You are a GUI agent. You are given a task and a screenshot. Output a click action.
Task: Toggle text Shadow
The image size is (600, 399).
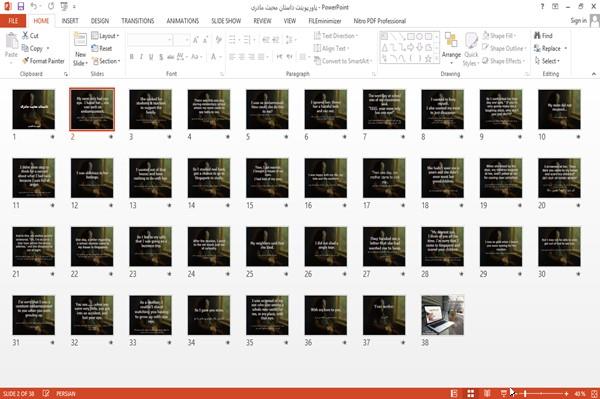[161, 57]
